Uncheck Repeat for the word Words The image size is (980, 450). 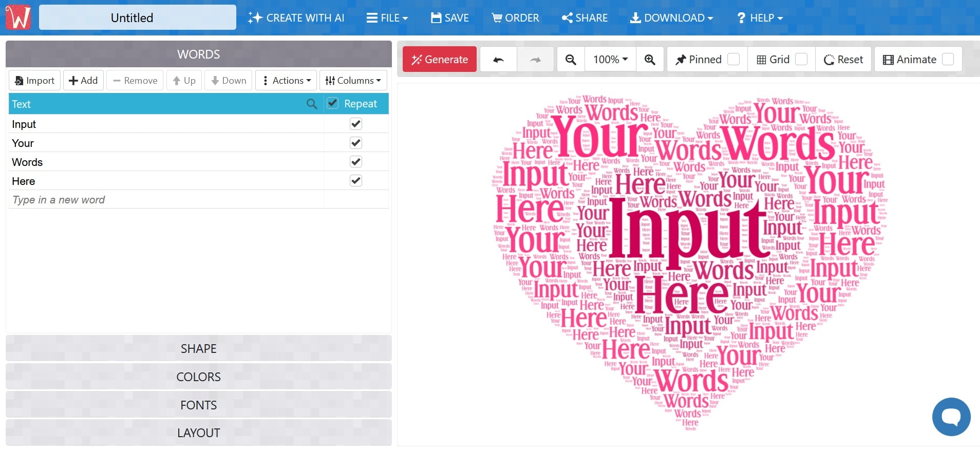[356, 162]
